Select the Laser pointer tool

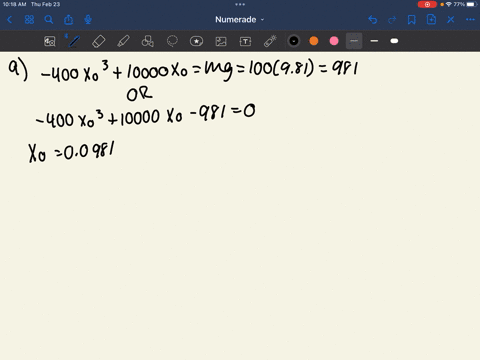coord(270,41)
